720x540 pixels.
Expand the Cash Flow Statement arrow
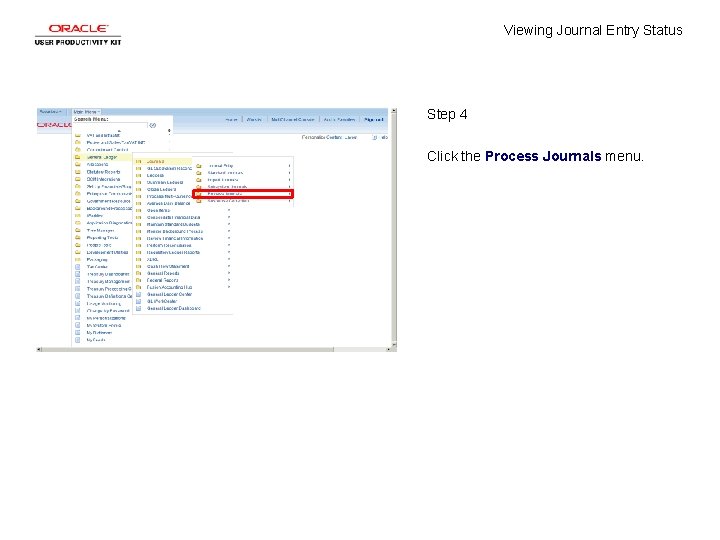[x=229, y=266]
